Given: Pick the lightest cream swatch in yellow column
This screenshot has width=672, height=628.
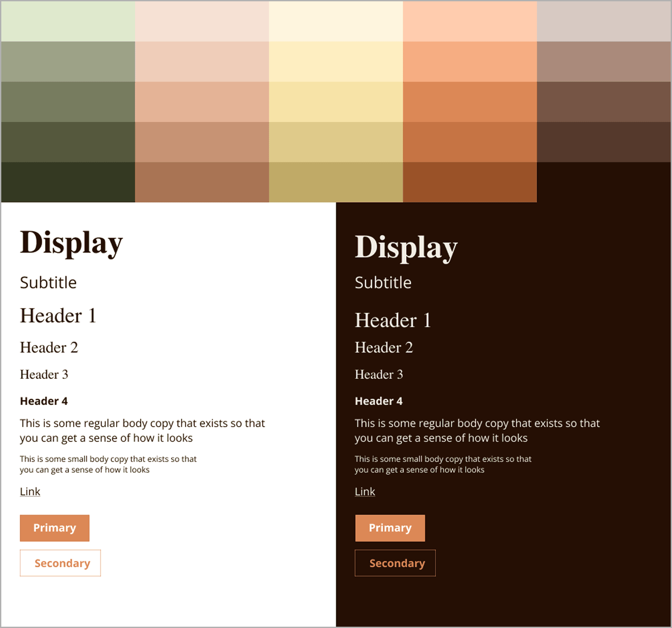Looking at the screenshot, I should 336,21.
